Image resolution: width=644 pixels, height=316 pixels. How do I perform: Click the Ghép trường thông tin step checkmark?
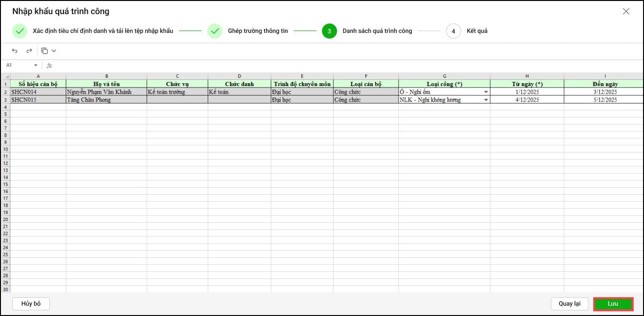(x=215, y=31)
